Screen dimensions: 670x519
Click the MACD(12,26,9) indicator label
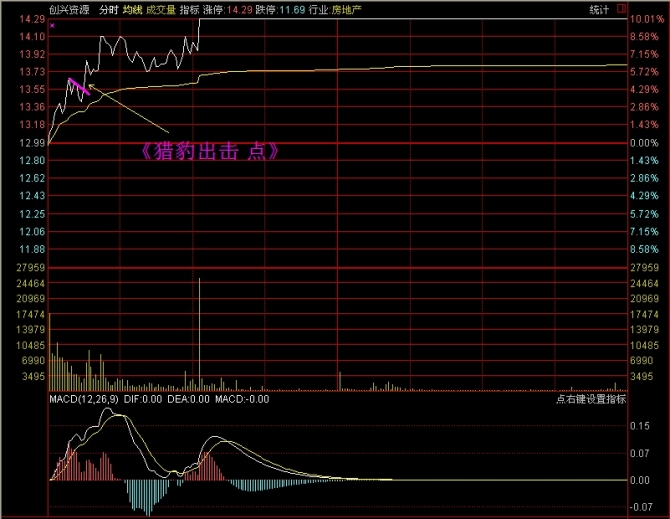(x=84, y=399)
